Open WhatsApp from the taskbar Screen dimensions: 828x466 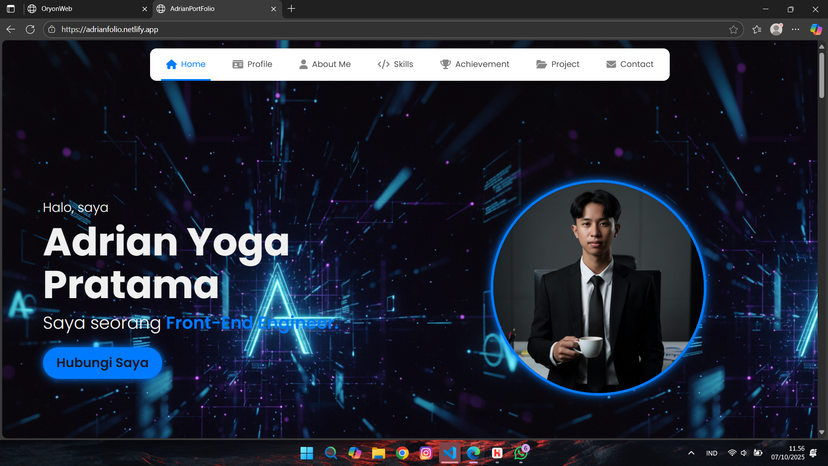click(521, 453)
